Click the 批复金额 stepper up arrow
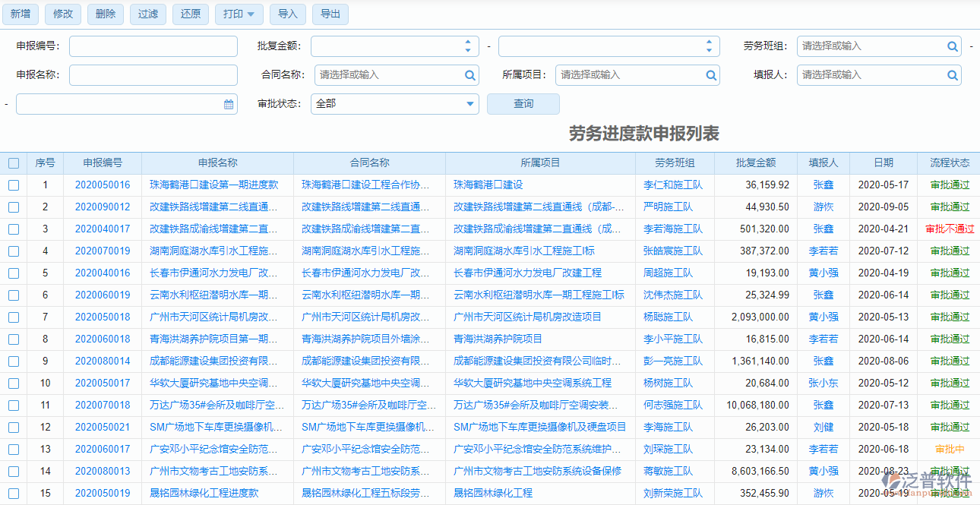Viewport: 980px width, 505px height. coord(469,42)
